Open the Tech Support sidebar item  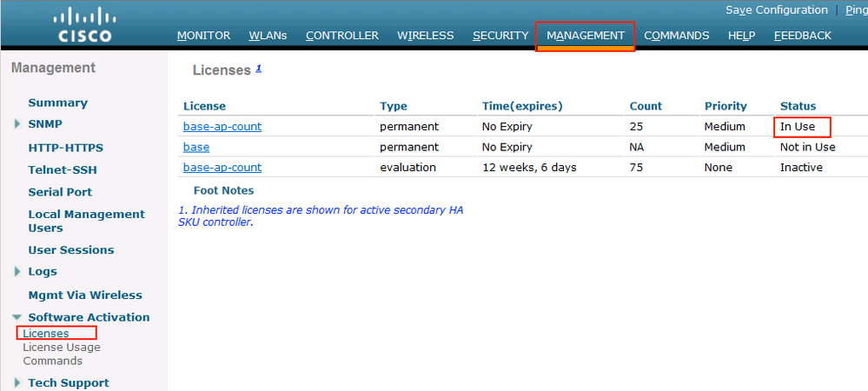coord(69,382)
